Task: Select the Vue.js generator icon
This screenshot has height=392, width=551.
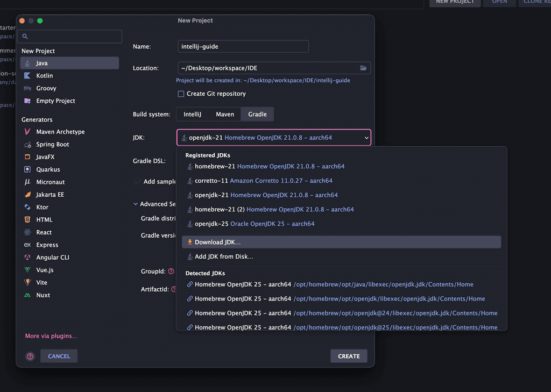Action: point(27,270)
